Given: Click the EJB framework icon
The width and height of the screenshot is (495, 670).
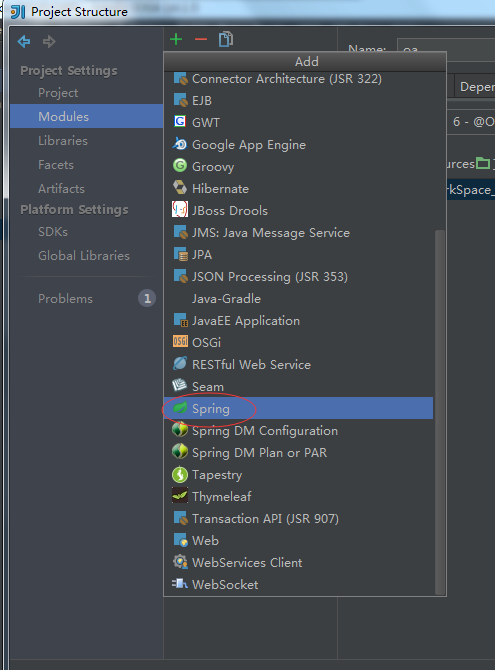Looking at the screenshot, I should click(180, 100).
